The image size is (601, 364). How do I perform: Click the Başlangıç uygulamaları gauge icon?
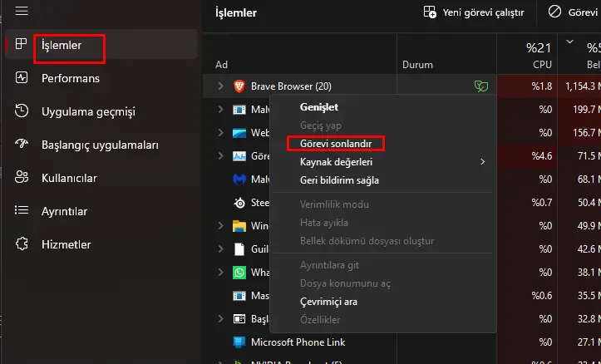[22, 144]
